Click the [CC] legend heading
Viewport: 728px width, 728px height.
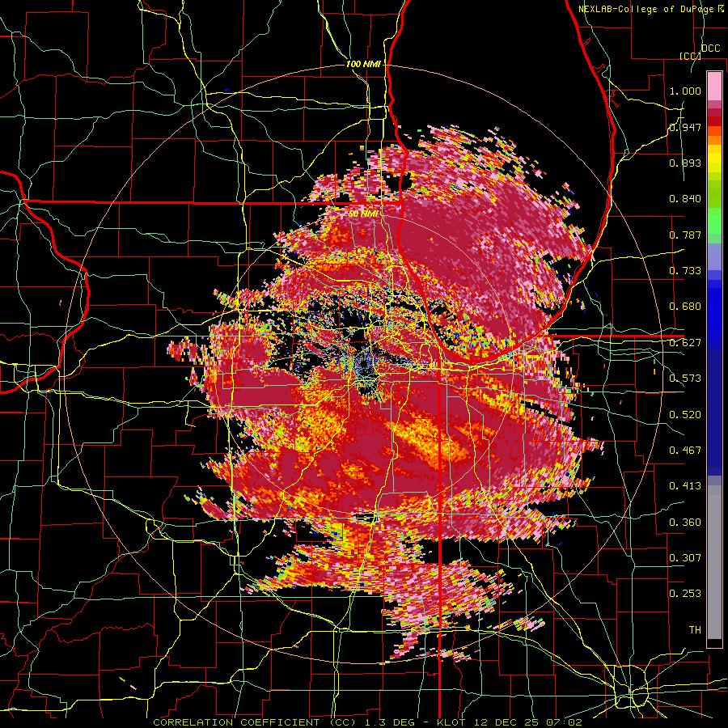point(691,56)
